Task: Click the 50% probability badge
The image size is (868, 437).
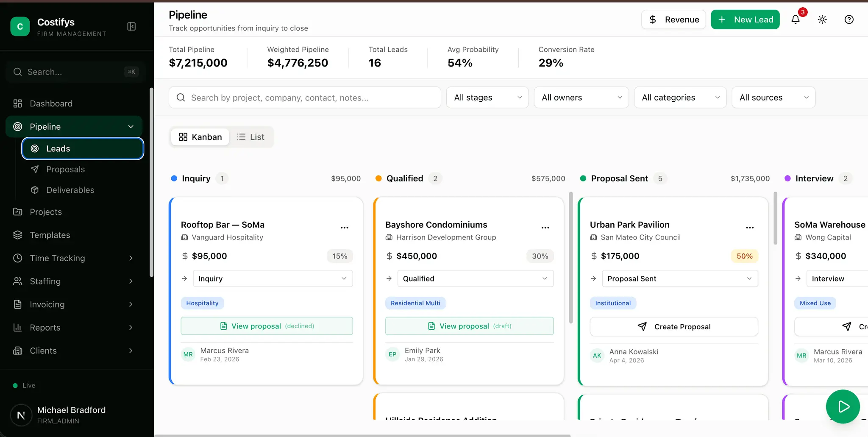Action: (745, 256)
